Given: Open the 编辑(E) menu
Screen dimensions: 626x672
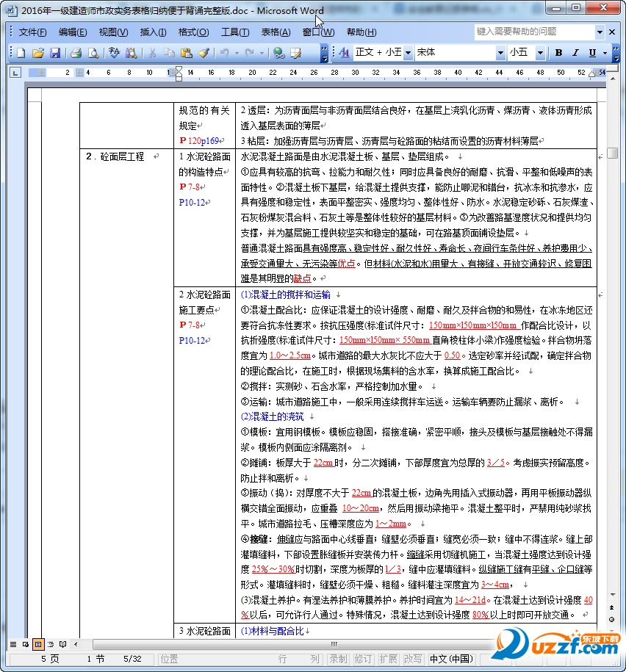Looking at the screenshot, I should [x=73, y=32].
